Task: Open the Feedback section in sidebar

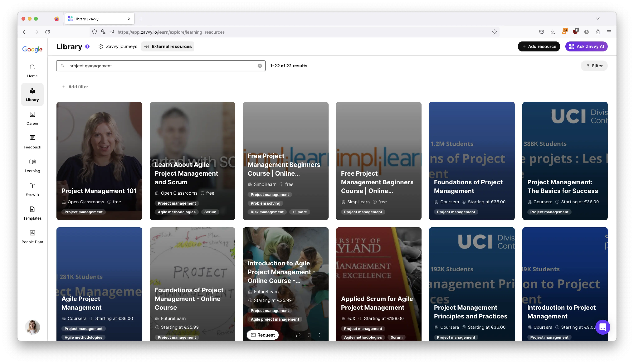Action: (32, 142)
